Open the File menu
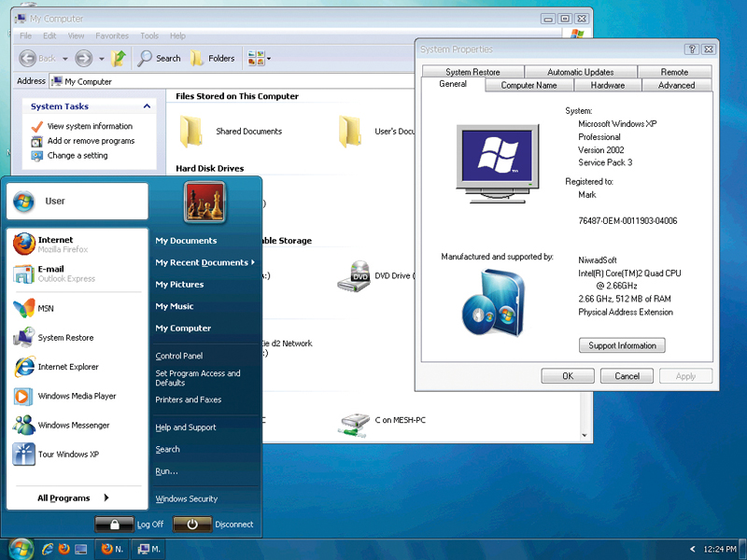The image size is (747, 560). (26, 35)
